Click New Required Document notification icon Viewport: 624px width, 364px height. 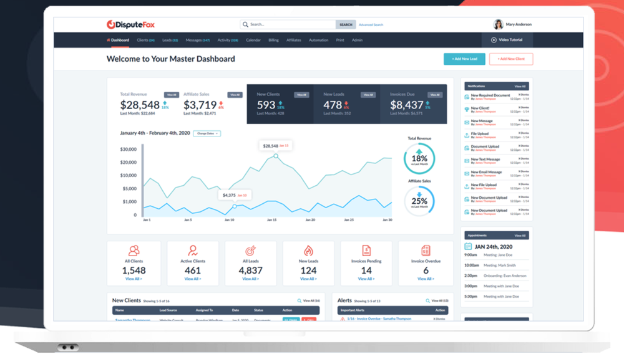(x=467, y=97)
